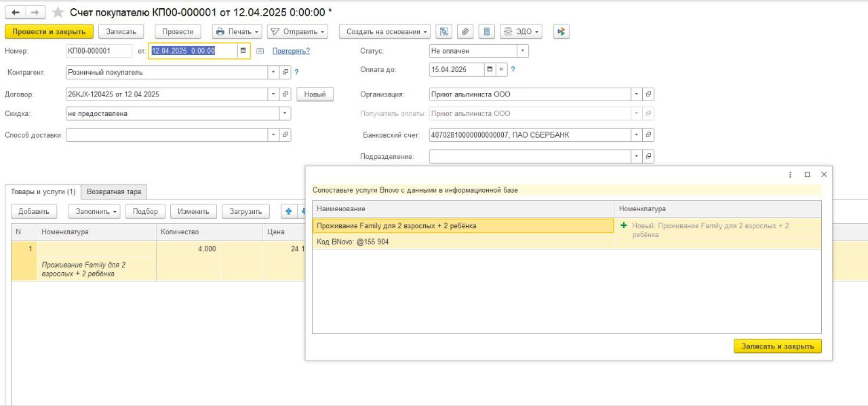Select dialog row Проживание Family для 2 взрослых
Image resolution: width=868 pixels, height=406 pixels.
[463, 225]
